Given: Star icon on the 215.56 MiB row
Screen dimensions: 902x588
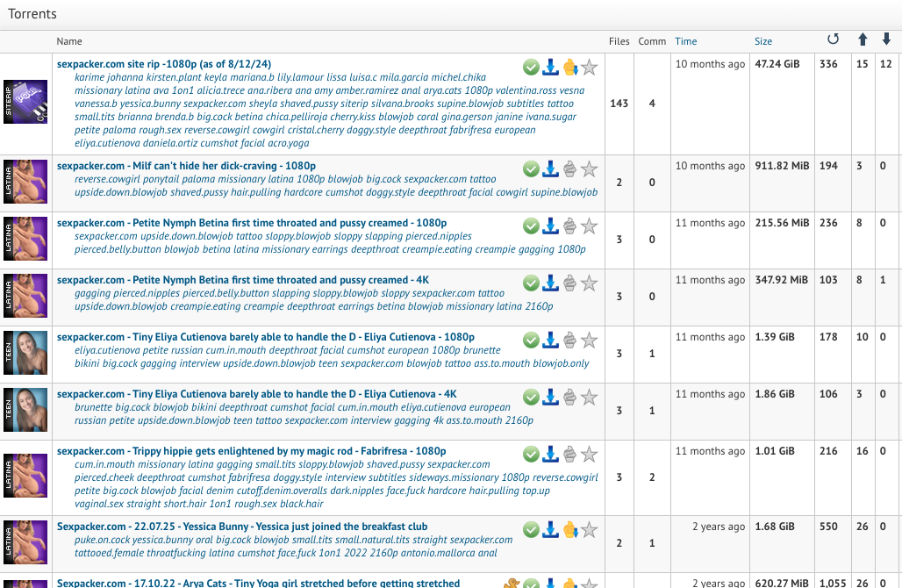Looking at the screenshot, I should click(x=589, y=226).
